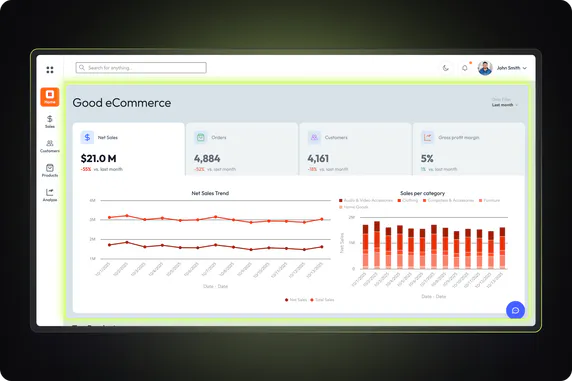Go to the Home sidebar item
Image resolution: width=572 pixels, height=381 pixels.
(x=50, y=97)
